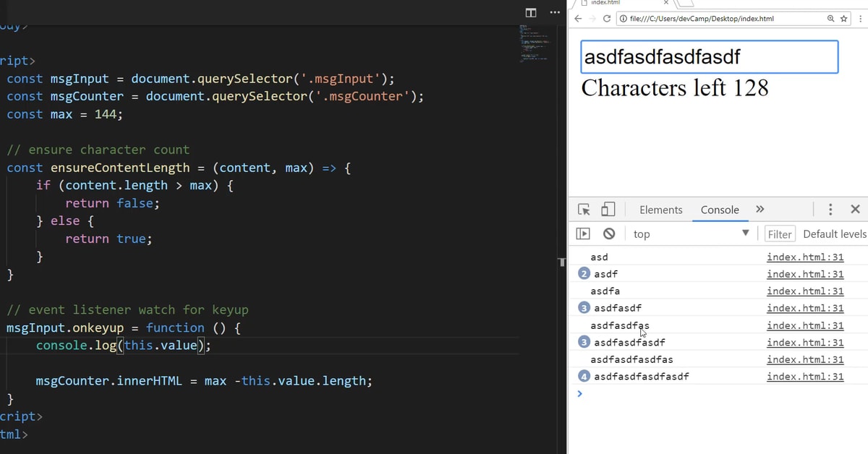
Task: Select the asdfa console log message
Action: point(605,291)
